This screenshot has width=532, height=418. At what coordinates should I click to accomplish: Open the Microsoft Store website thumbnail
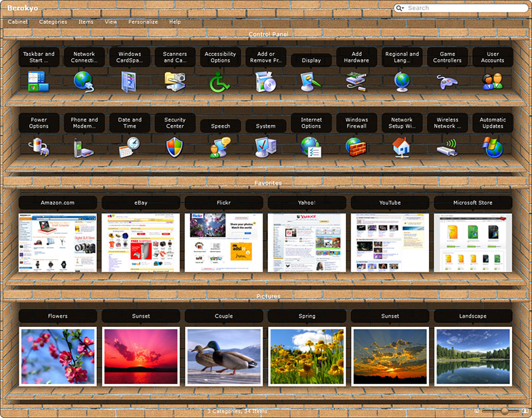point(473,243)
